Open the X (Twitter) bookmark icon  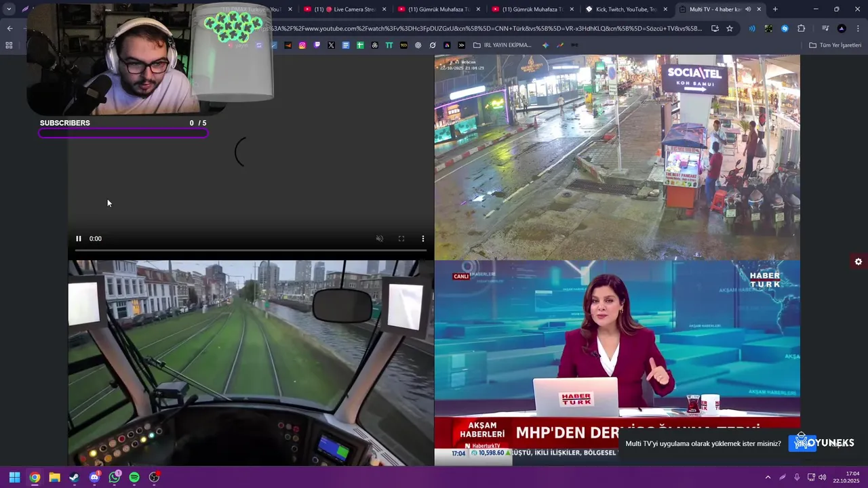331,45
